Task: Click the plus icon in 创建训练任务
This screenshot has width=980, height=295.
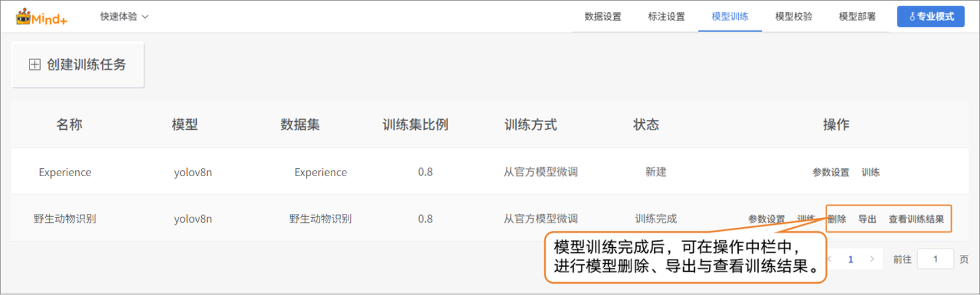Action: 34,64
